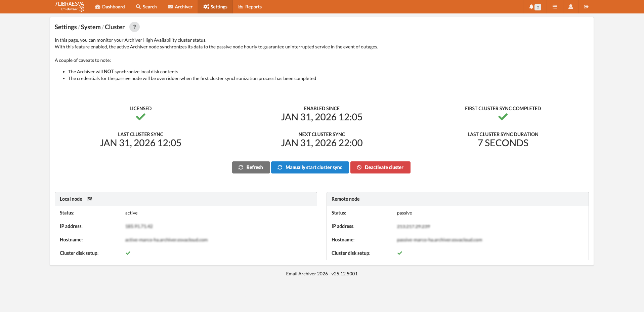
Task: Click the Local node blurred IP address value
Action: (139, 226)
